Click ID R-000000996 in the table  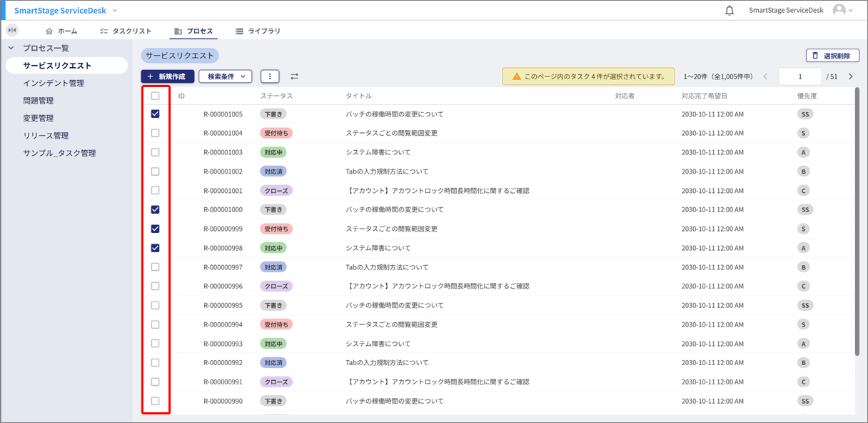[223, 286]
